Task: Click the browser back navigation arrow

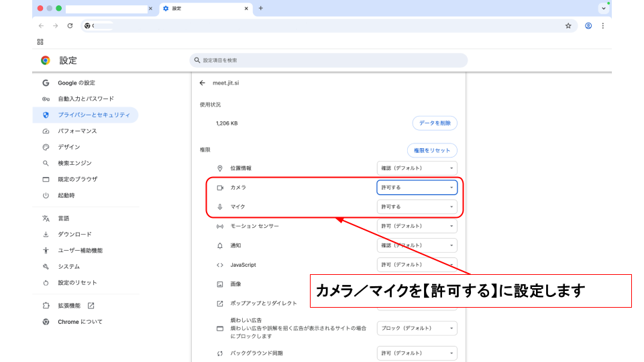Action: [x=40, y=25]
